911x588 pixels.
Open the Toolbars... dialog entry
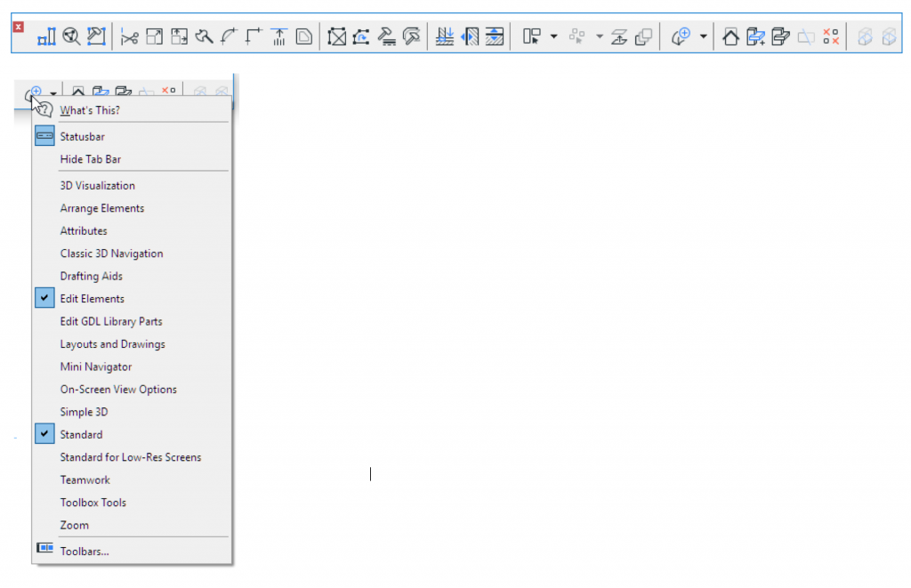85,552
